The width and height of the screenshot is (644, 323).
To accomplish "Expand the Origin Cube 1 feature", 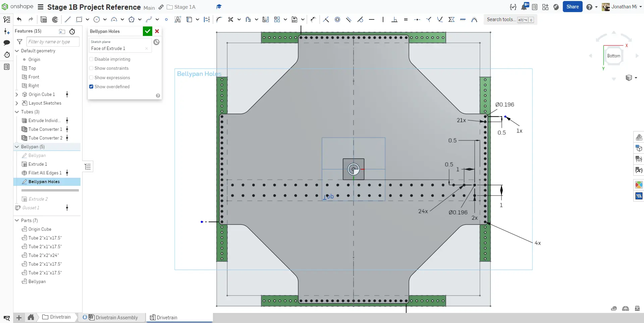I will pyautogui.click(x=17, y=95).
